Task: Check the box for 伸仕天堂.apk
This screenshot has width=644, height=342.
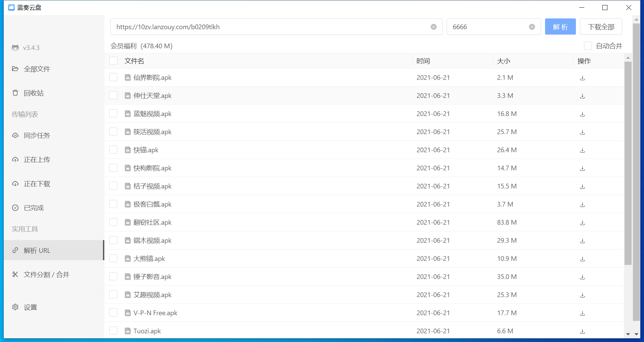Action: tap(113, 95)
